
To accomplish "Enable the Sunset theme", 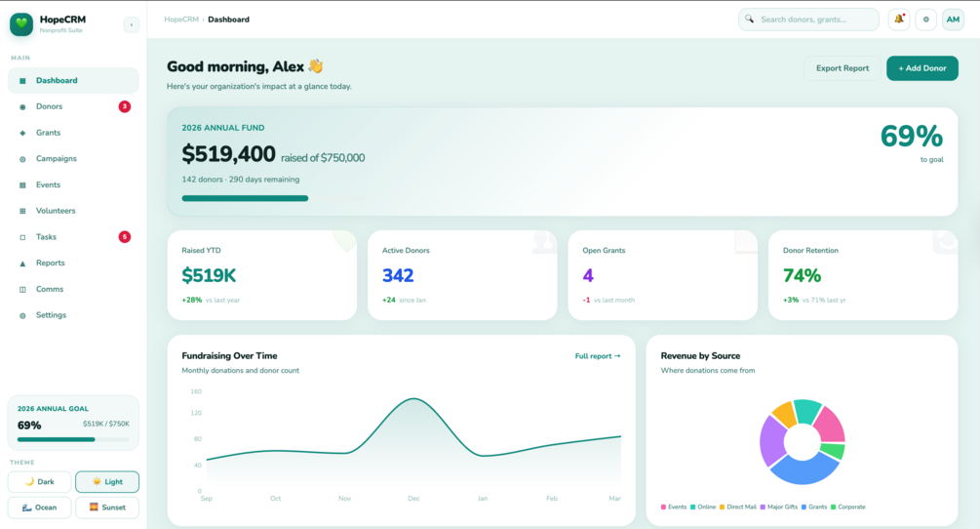I will point(107,508).
